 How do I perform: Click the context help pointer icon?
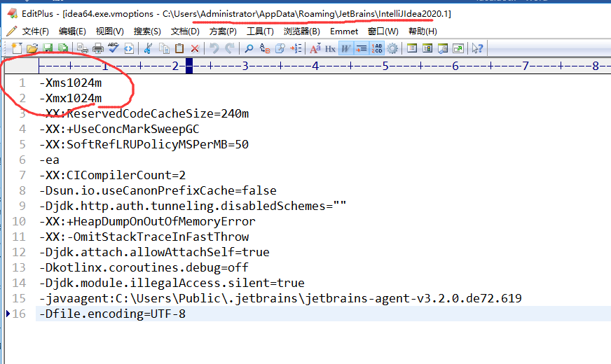click(x=477, y=48)
